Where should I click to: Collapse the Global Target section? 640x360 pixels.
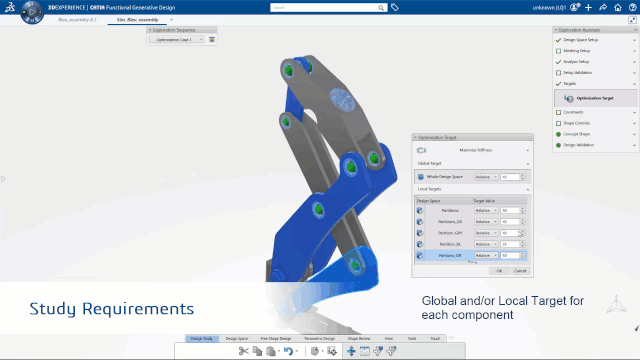(527, 164)
